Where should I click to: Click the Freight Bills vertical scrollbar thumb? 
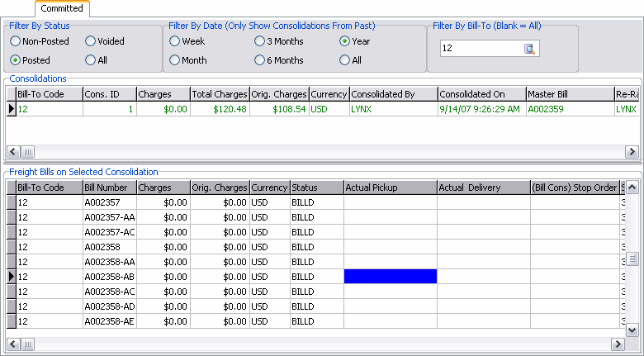coord(632,259)
